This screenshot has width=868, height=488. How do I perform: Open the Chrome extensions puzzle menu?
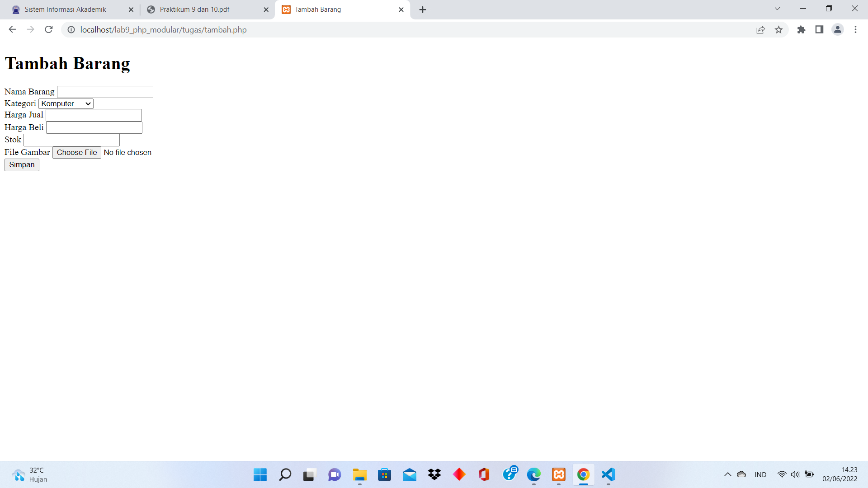801,29
